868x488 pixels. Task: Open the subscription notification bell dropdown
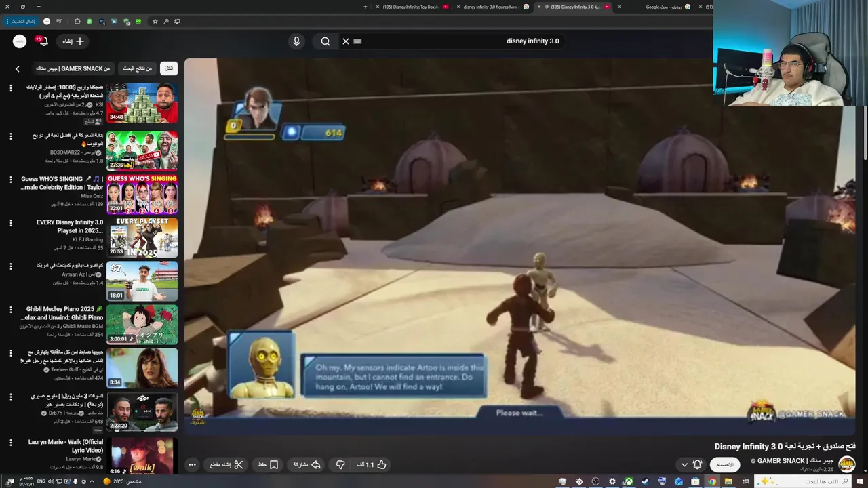coord(691,465)
